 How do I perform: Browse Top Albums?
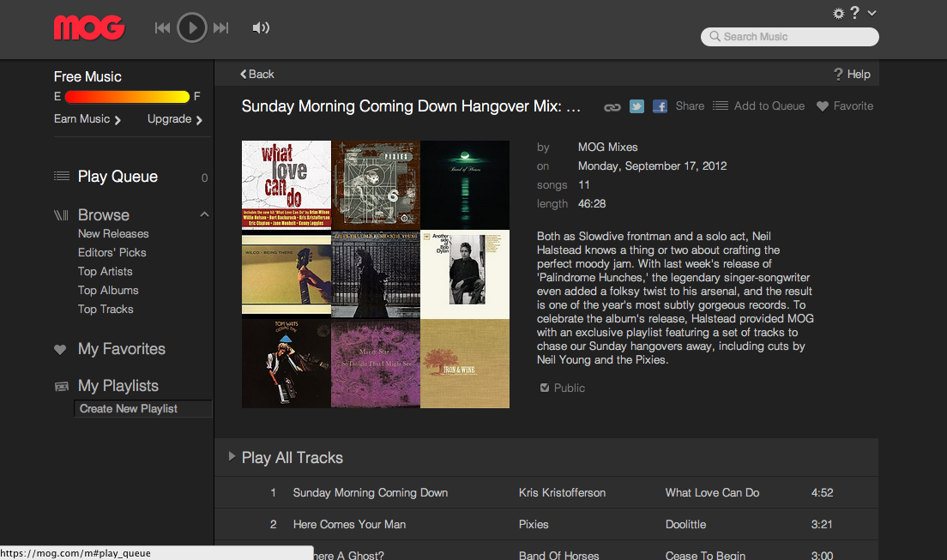tap(108, 291)
